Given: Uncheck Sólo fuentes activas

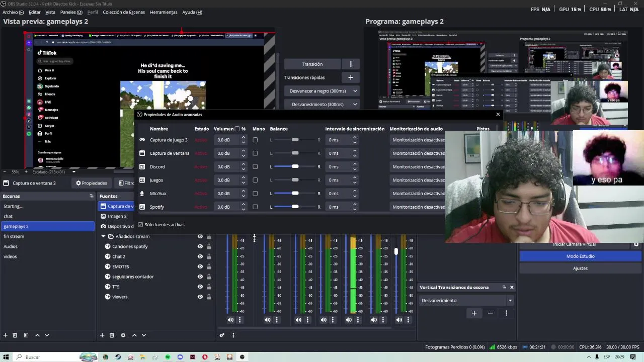Looking at the screenshot, I should [x=140, y=225].
